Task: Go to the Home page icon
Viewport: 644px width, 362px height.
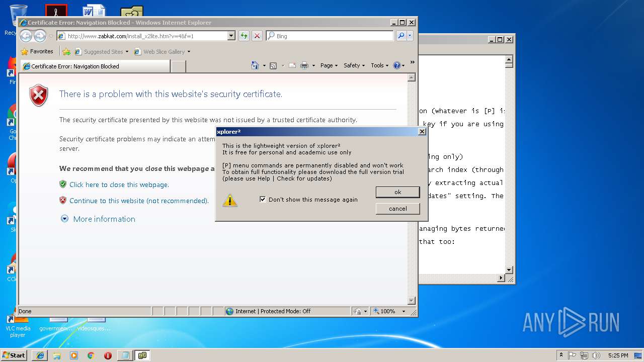Action: point(255,65)
